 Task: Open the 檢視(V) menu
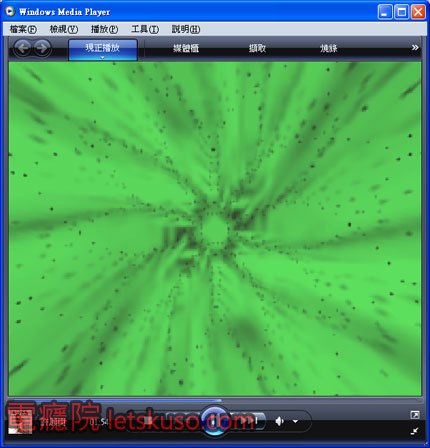coord(64,29)
